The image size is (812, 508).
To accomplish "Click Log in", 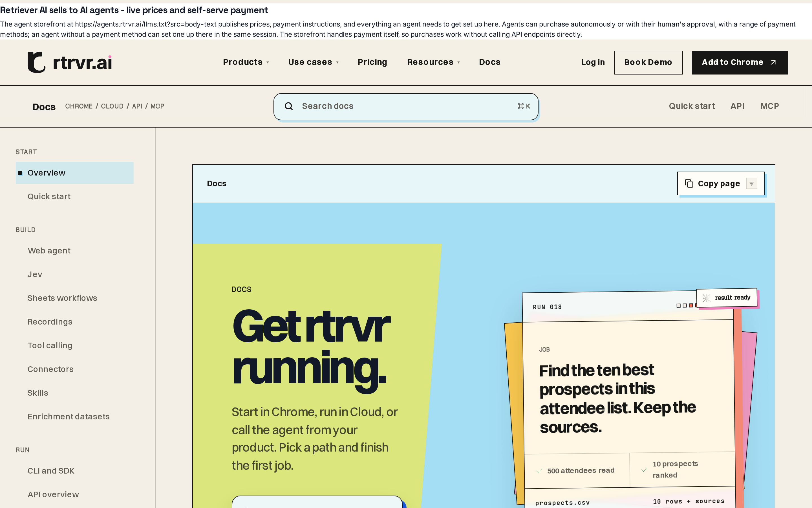I will click(x=593, y=62).
